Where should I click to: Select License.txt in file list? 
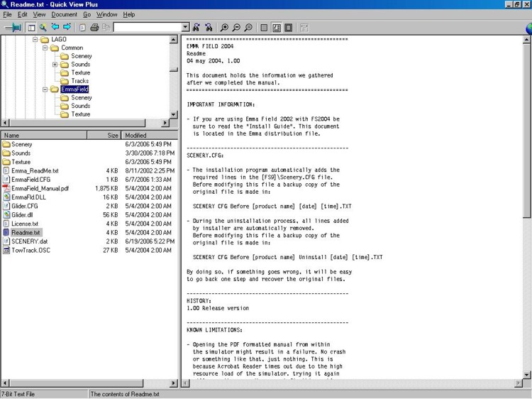pos(24,224)
